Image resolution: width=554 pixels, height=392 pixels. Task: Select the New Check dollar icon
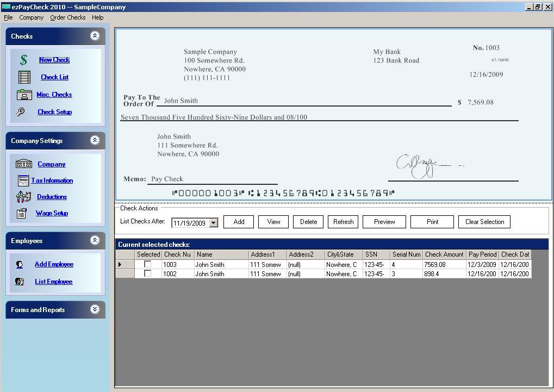[x=24, y=60]
